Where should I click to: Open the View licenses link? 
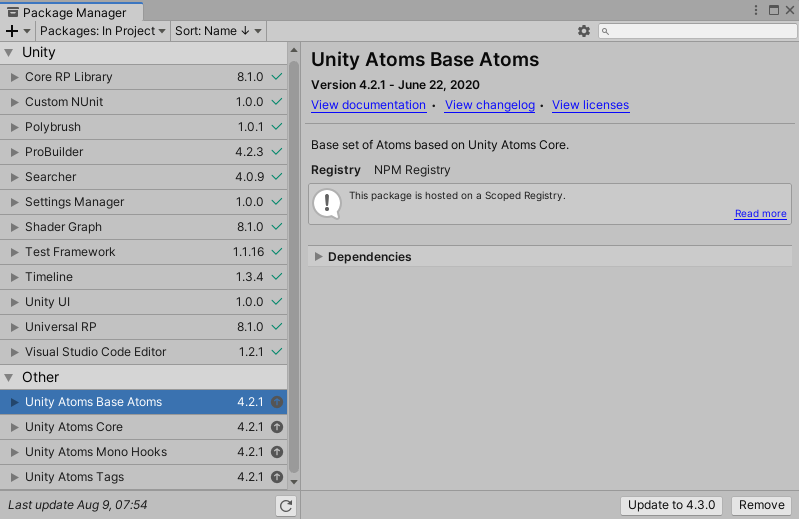point(591,105)
